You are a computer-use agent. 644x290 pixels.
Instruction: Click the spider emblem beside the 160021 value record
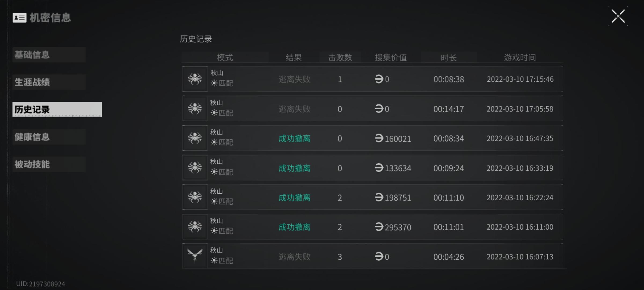coord(195,138)
